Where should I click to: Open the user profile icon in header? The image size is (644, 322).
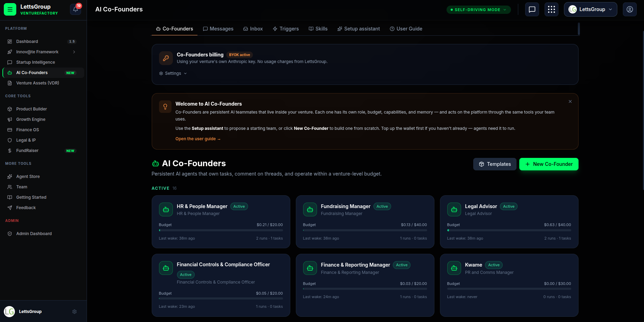tap(630, 9)
